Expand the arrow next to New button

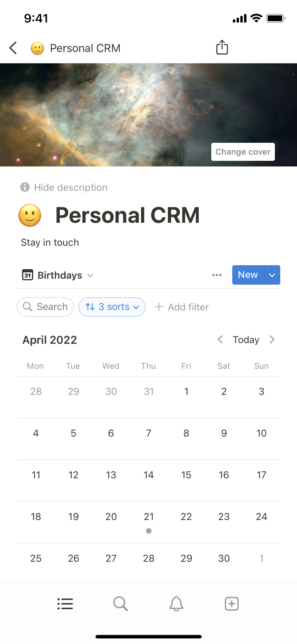(272, 275)
